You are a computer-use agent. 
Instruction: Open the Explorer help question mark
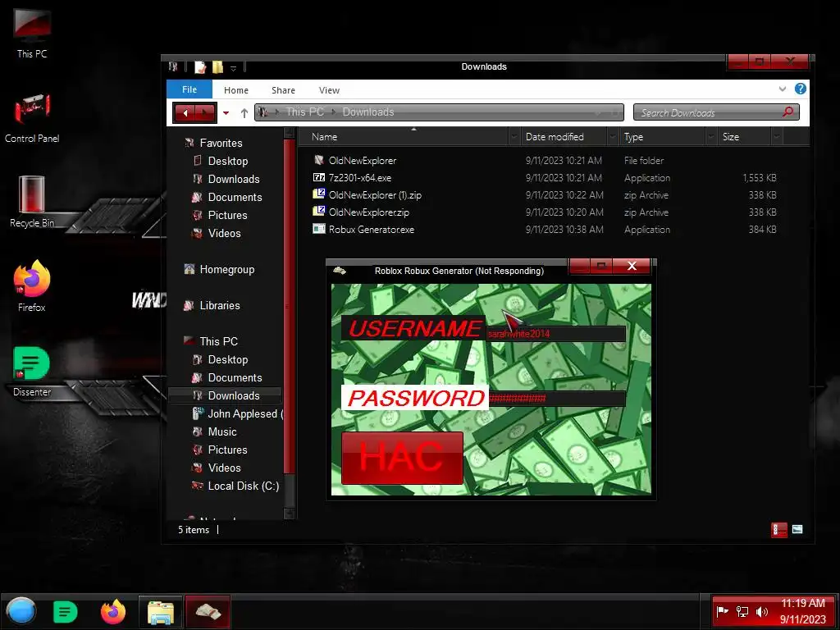pos(801,89)
